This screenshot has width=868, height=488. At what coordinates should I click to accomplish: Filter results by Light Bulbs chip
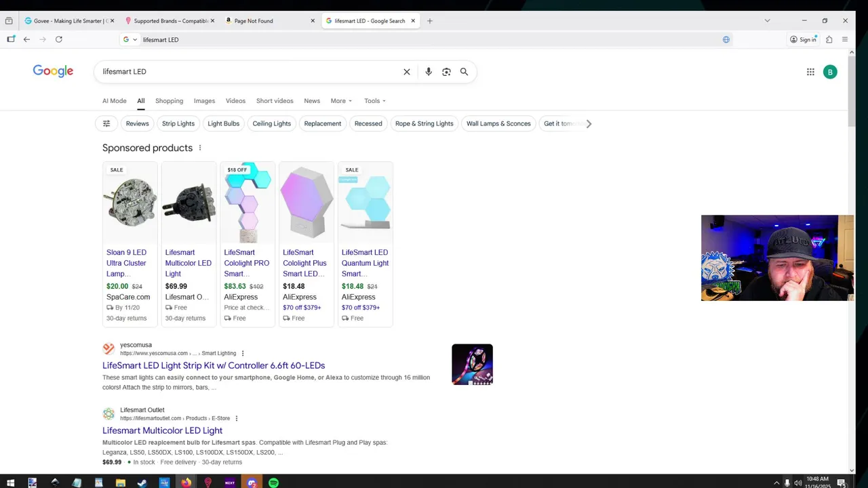(x=224, y=123)
